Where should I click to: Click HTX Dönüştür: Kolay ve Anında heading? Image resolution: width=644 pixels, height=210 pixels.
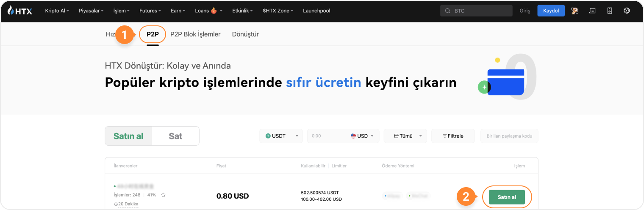click(x=168, y=66)
